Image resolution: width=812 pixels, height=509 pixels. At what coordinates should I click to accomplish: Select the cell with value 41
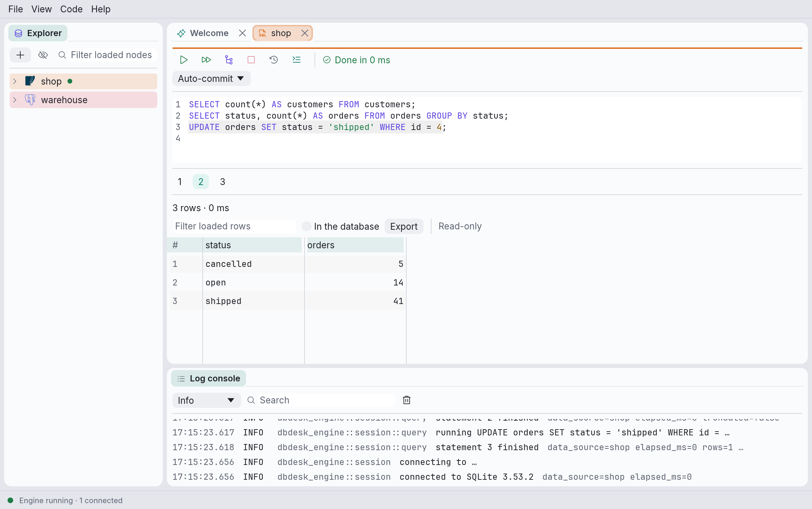pyautogui.click(x=355, y=301)
